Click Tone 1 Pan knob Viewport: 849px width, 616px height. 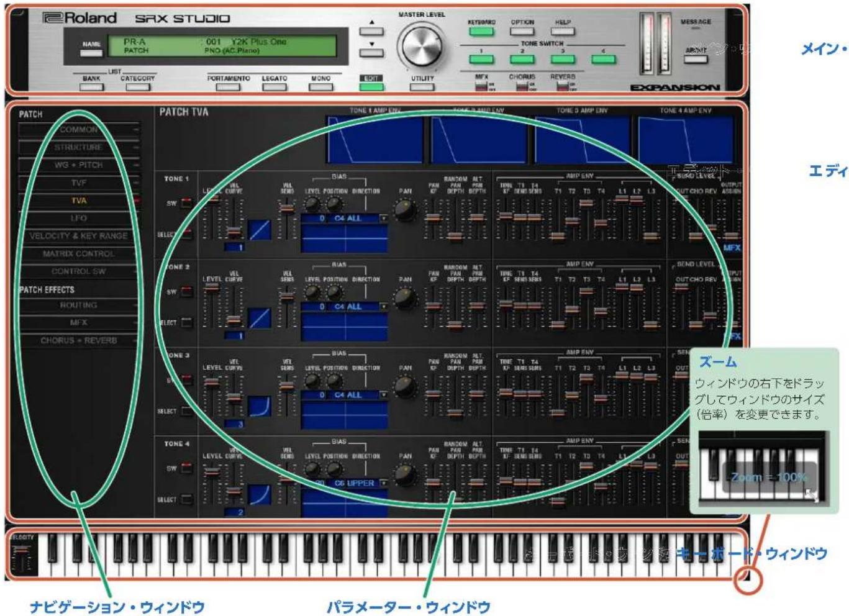point(405,211)
